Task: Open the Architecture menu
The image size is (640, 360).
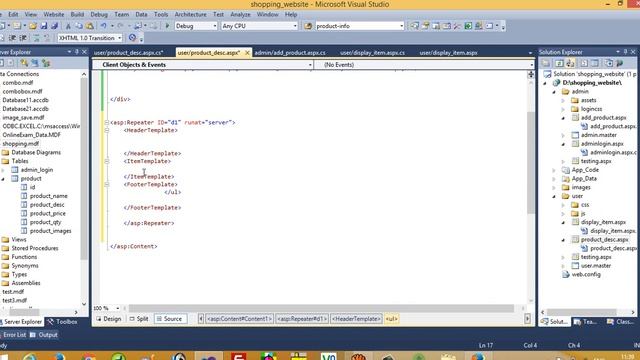Action: [191, 14]
